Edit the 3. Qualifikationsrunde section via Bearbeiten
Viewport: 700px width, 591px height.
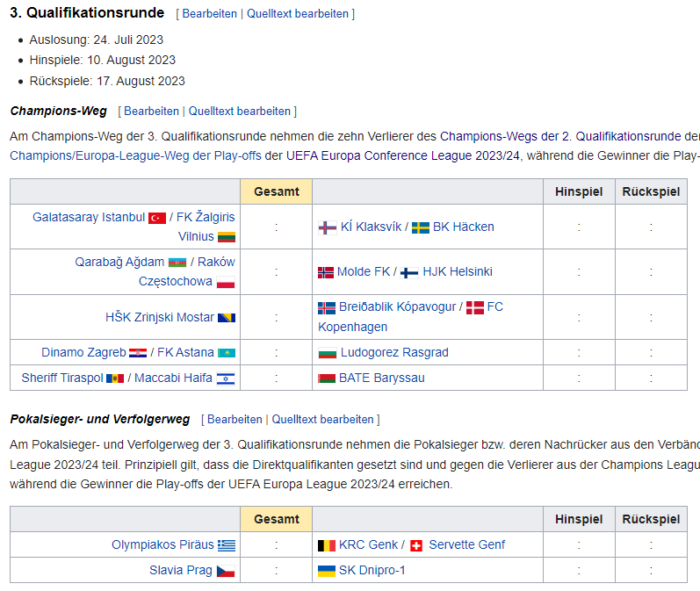pyautogui.click(x=209, y=14)
